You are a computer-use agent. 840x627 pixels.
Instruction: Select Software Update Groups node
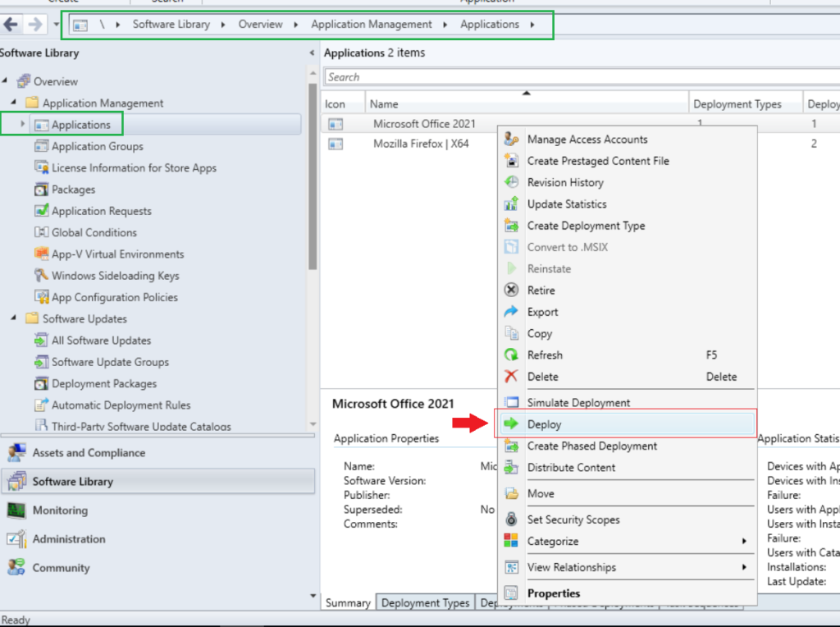[110, 362]
